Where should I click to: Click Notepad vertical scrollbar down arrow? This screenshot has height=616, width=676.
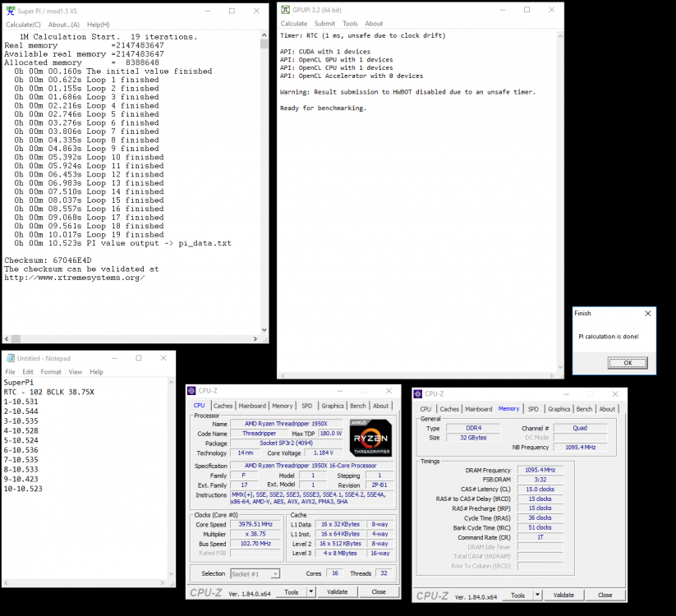point(171,574)
